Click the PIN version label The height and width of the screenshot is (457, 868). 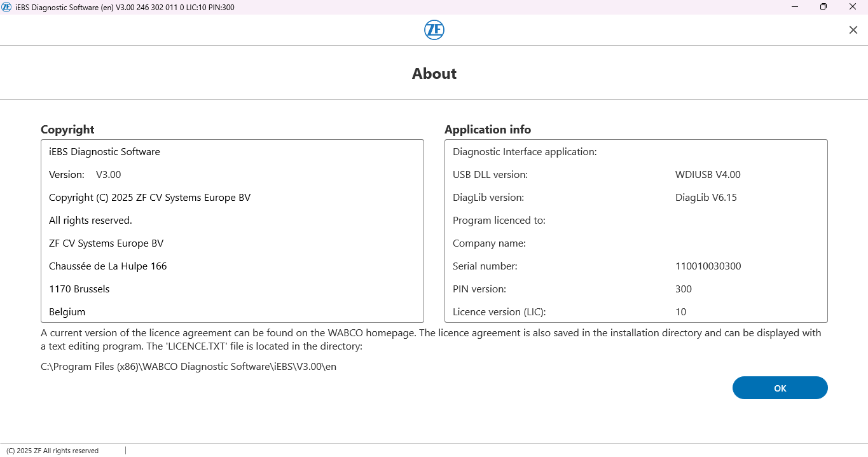click(479, 289)
